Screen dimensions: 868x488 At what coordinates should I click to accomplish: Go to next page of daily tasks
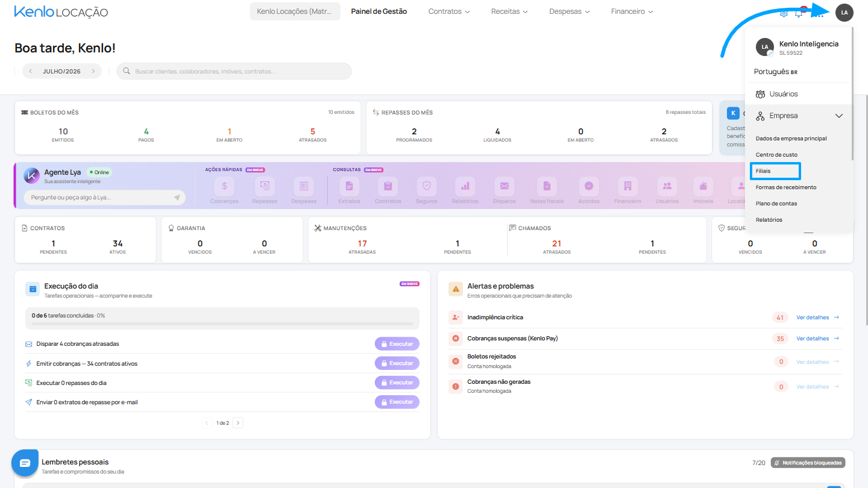(x=238, y=423)
